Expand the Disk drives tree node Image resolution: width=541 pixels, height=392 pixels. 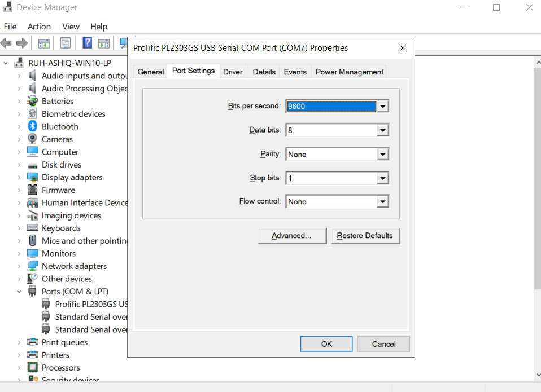click(19, 165)
